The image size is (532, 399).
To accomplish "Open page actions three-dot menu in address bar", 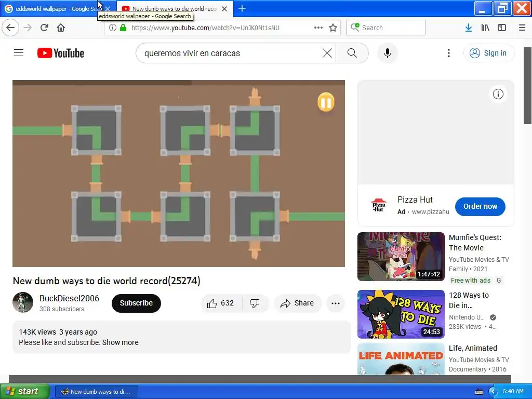I will tap(318, 28).
